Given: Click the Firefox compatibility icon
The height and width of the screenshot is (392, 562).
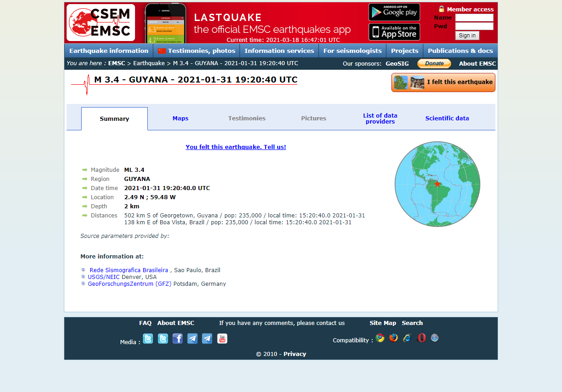Looking at the screenshot, I should (393, 338).
